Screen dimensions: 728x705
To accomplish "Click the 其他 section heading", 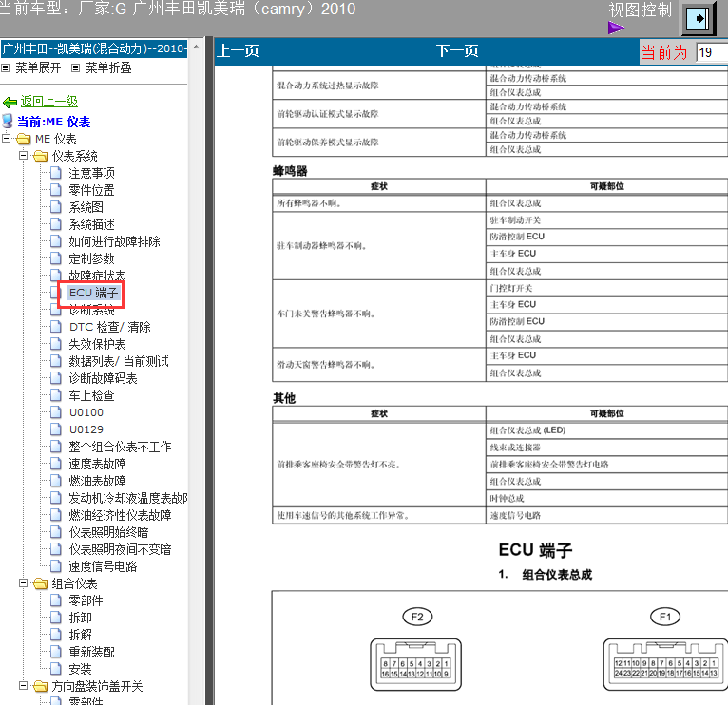I will coord(284,398).
